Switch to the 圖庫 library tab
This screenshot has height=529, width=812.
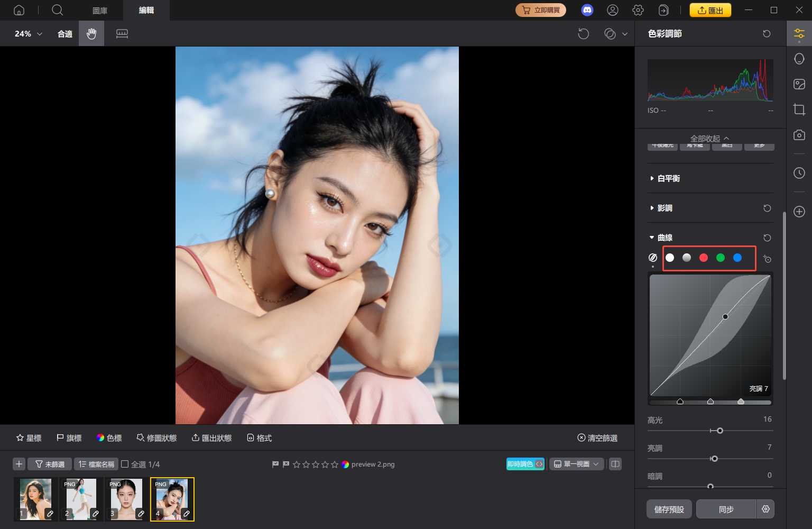click(100, 10)
